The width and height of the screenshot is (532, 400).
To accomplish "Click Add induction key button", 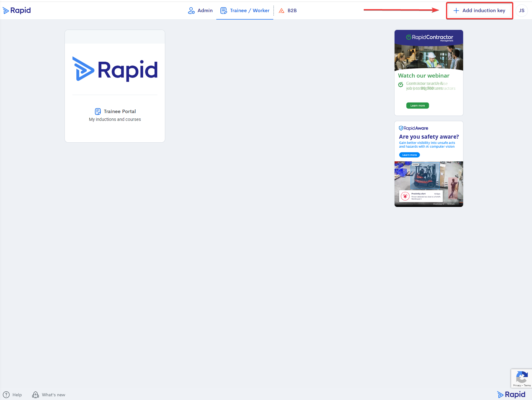I will [479, 11].
